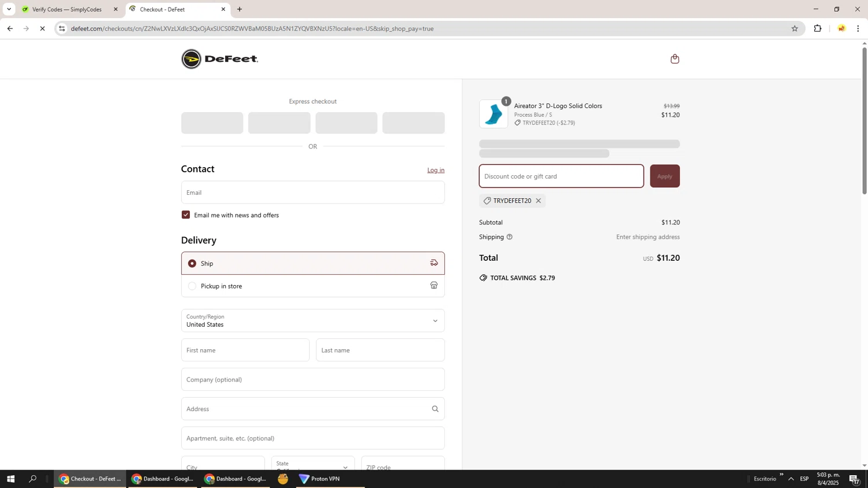
Task: Click the sock product thumbnail
Action: click(494, 114)
